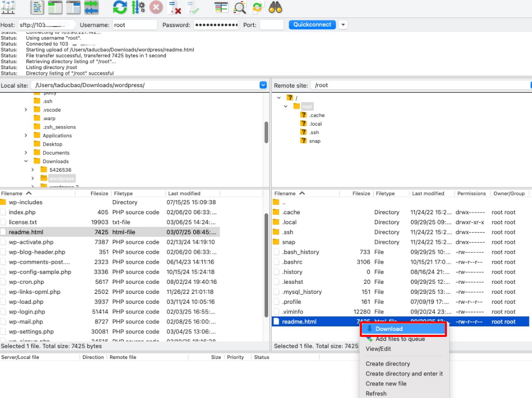
Task: Select local file license.txt
Action: tap(110, 222)
